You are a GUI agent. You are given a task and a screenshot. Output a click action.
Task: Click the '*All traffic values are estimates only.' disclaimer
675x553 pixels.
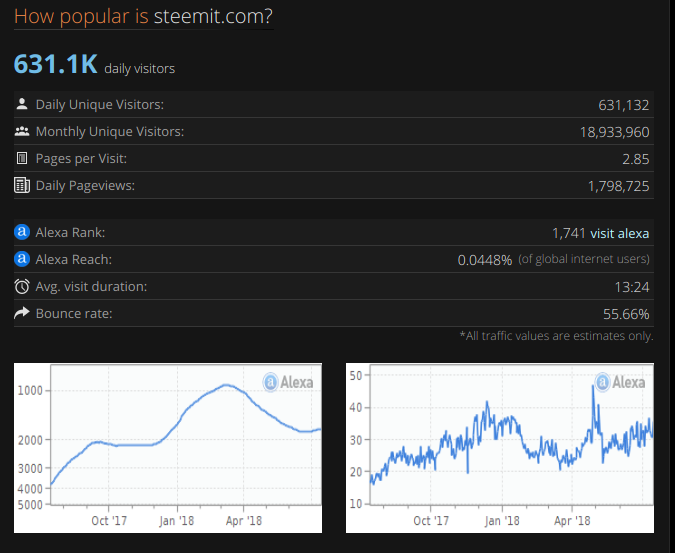tap(556, 336)
